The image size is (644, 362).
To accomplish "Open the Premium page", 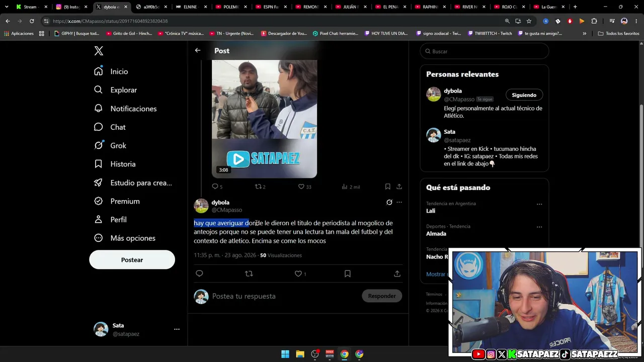I will (117, 201).
